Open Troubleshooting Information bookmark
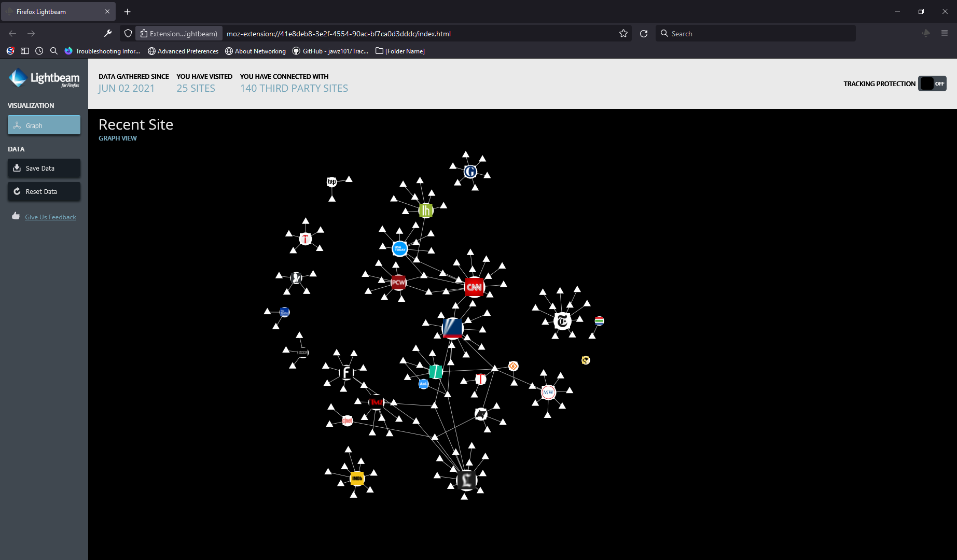Screen dimensions: 957x560 103,51
